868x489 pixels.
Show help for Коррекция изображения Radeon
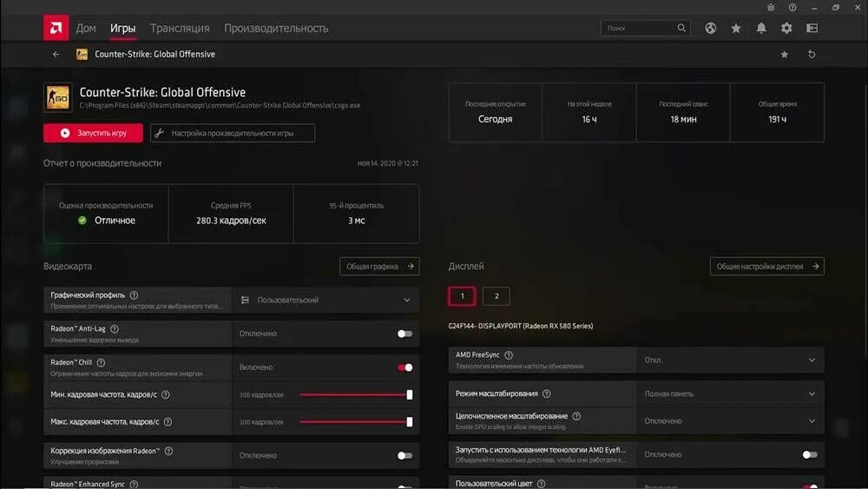click(x=169, y=451)
